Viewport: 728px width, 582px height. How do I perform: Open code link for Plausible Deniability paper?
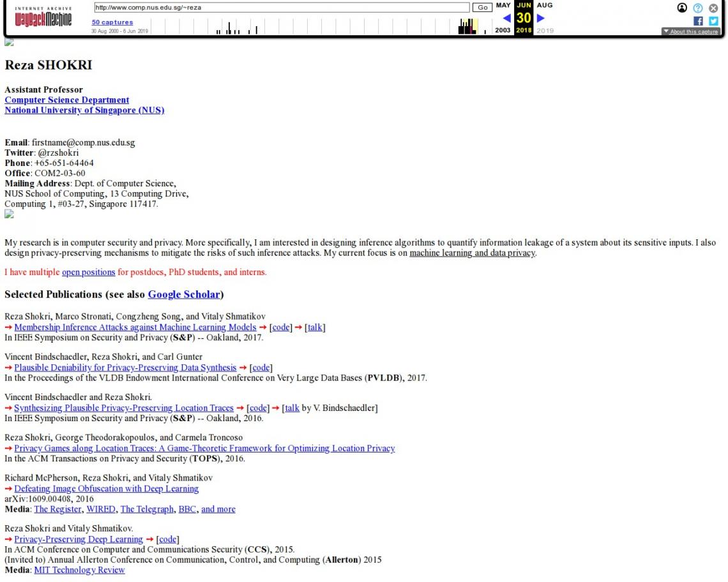[261, 368]
